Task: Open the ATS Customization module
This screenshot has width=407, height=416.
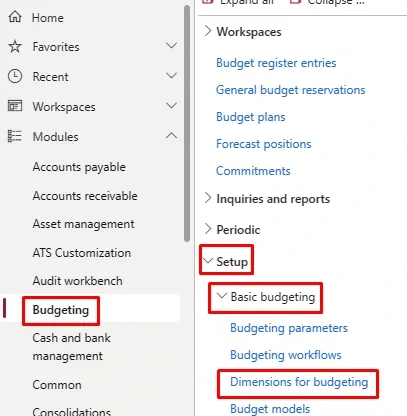Action: point(82,253)
